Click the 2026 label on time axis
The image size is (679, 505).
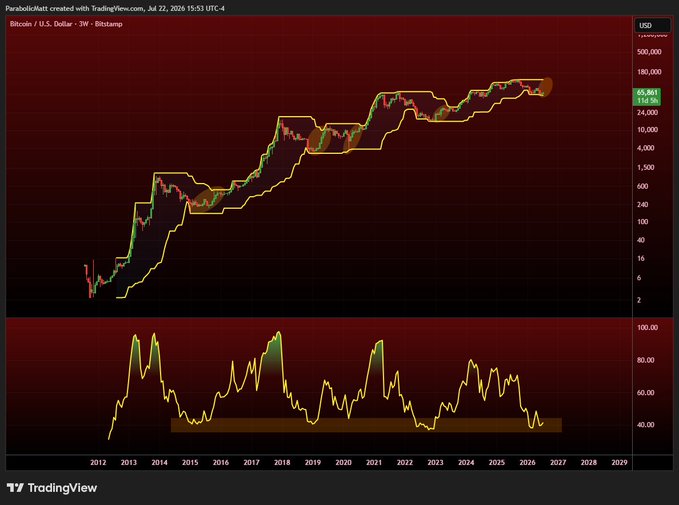pyautogui.click(x=527, y=463)
